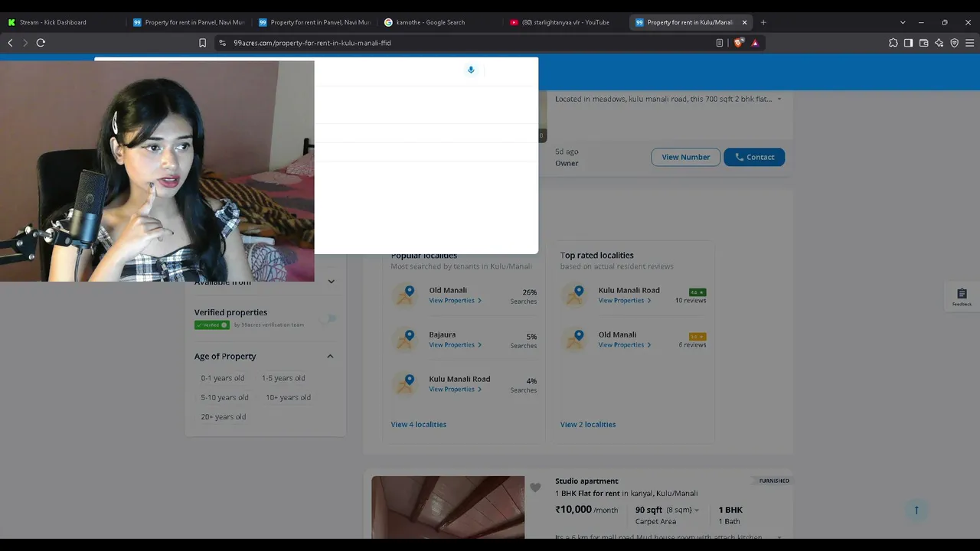Click the Verified info badge
The width and height of the screenshot is (980, 551).
pyautogui.click(x=211, y=324)
